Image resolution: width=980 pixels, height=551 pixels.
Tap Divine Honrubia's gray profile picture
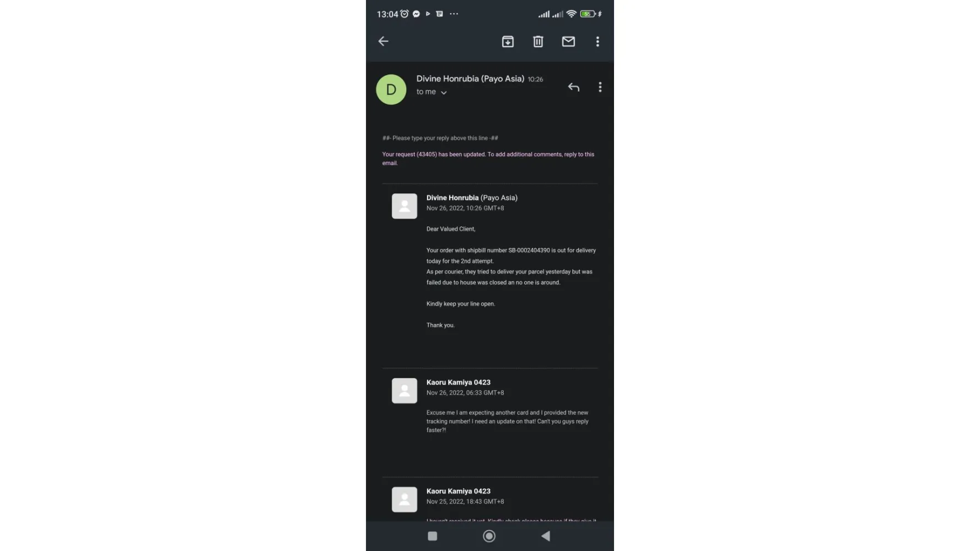click(x=404, y=206)
